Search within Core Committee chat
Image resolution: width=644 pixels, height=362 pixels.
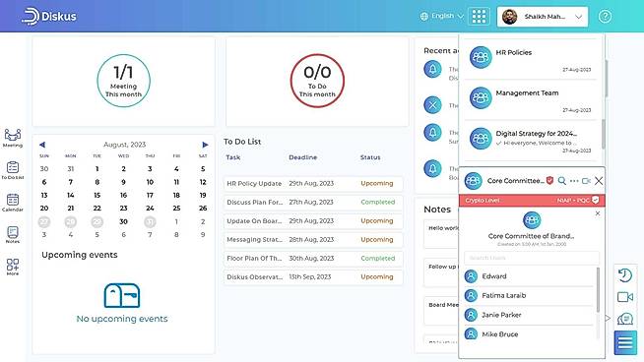click(x=562, y=181)
